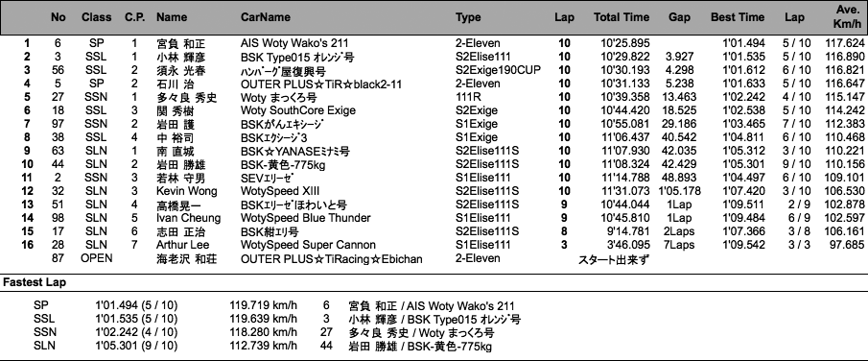Click average speed "117.624"

coord(845,43)
